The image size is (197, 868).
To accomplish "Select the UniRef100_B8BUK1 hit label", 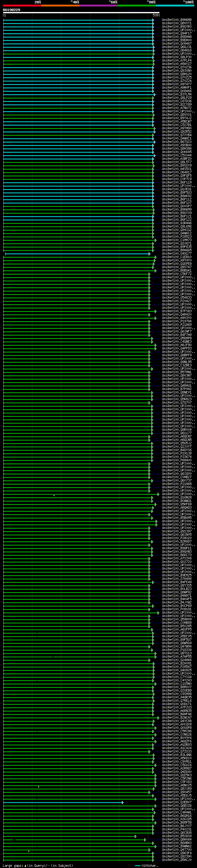I will coord(177,270).
